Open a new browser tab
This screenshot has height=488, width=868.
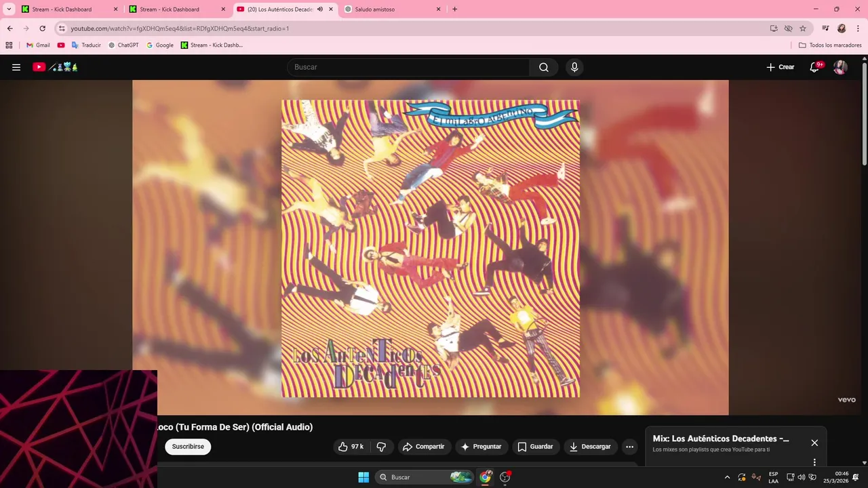pos(454,9)
